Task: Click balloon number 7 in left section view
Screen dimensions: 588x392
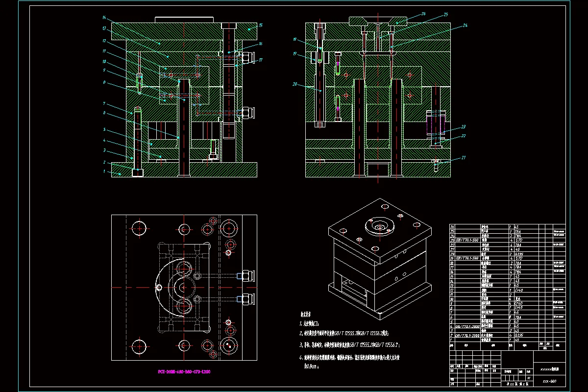Action: tap(104, 103)
